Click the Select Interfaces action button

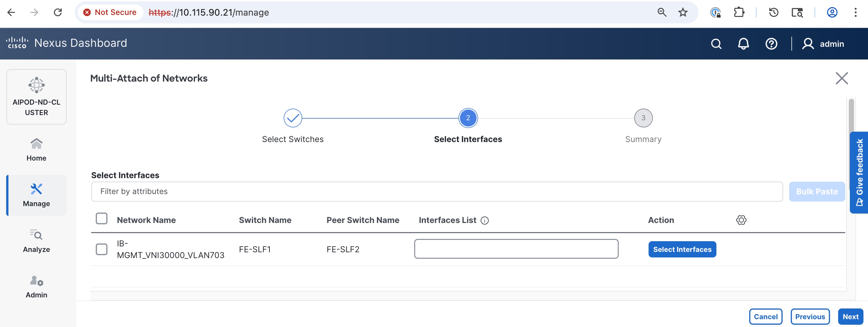(682, 249)
